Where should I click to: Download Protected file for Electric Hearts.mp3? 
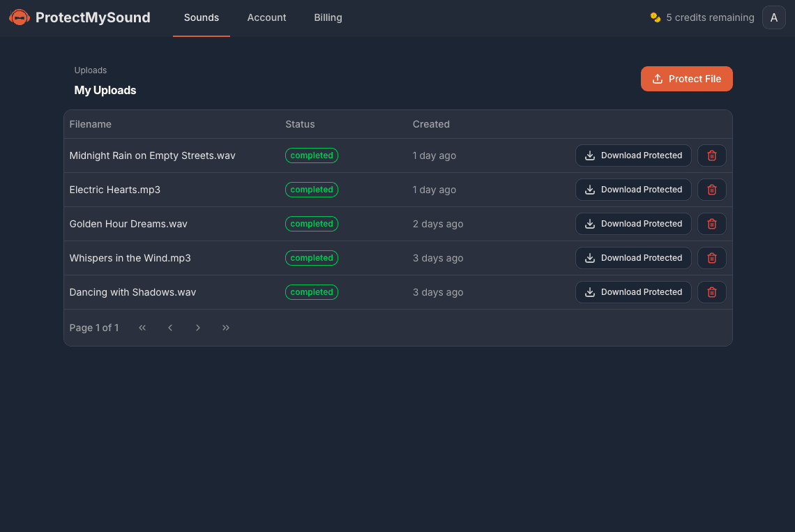point(633,189)
